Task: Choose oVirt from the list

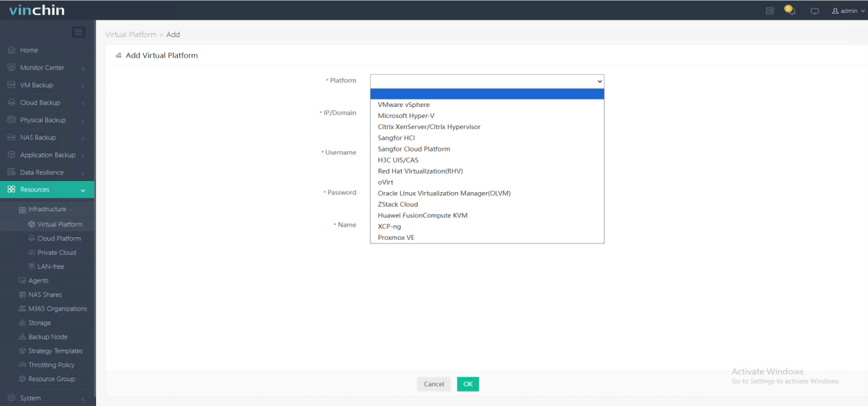Action: tap(487, 182)
